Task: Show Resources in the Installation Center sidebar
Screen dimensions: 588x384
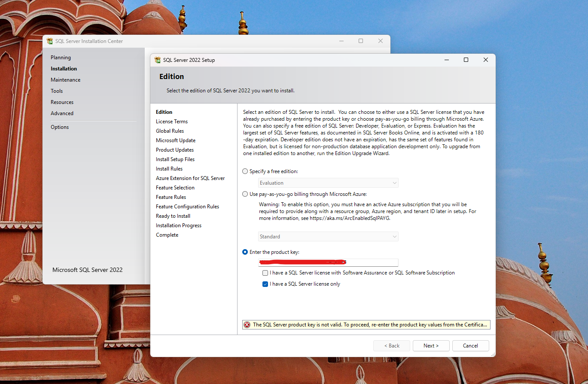Action: click(62, 102)
